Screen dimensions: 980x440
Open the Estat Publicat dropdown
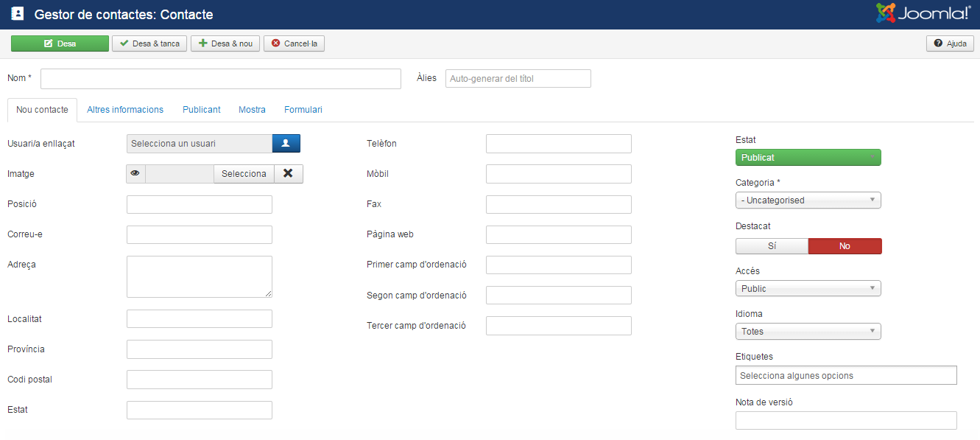point(808,158)
